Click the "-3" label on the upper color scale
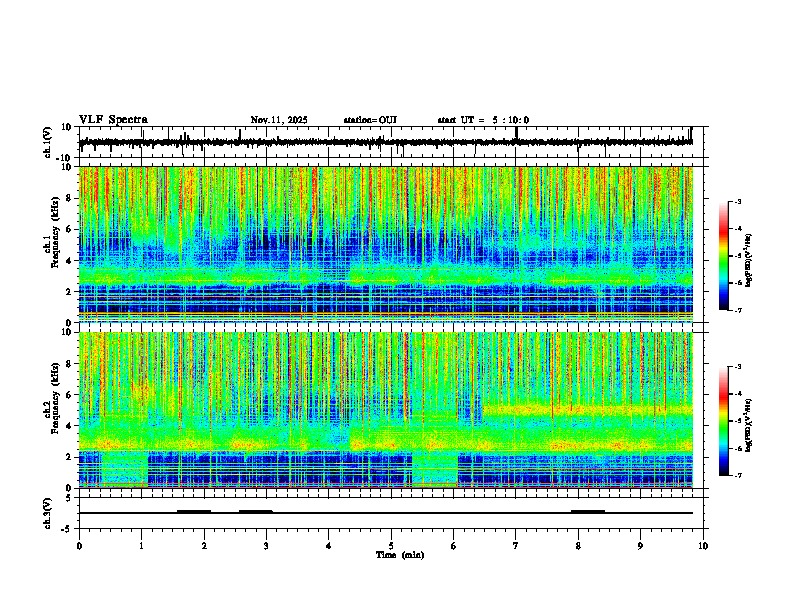 pos(737,202)
